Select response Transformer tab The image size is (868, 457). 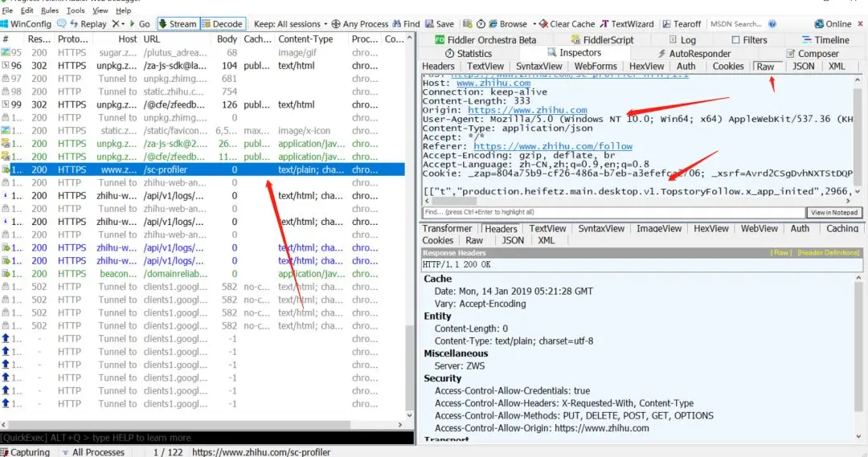pyautogui.click(x=447, y=228)
